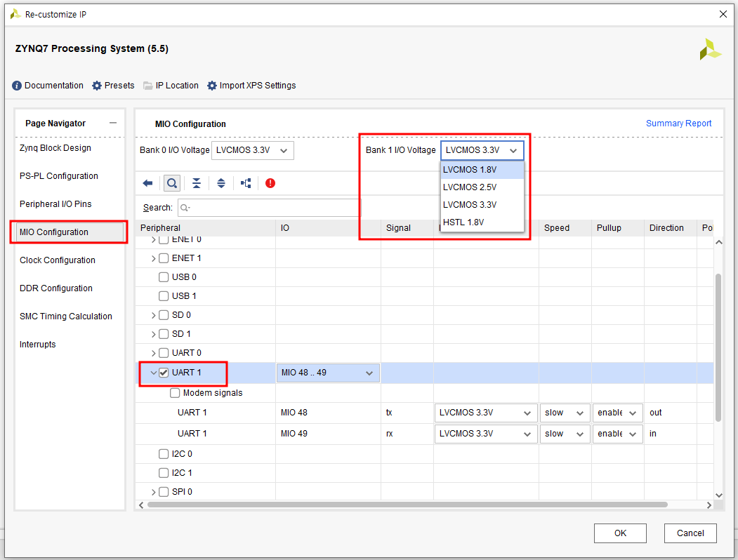Click the tree view toolbar icon
Viewport: 738px width, 560px height.
(246, 183)
